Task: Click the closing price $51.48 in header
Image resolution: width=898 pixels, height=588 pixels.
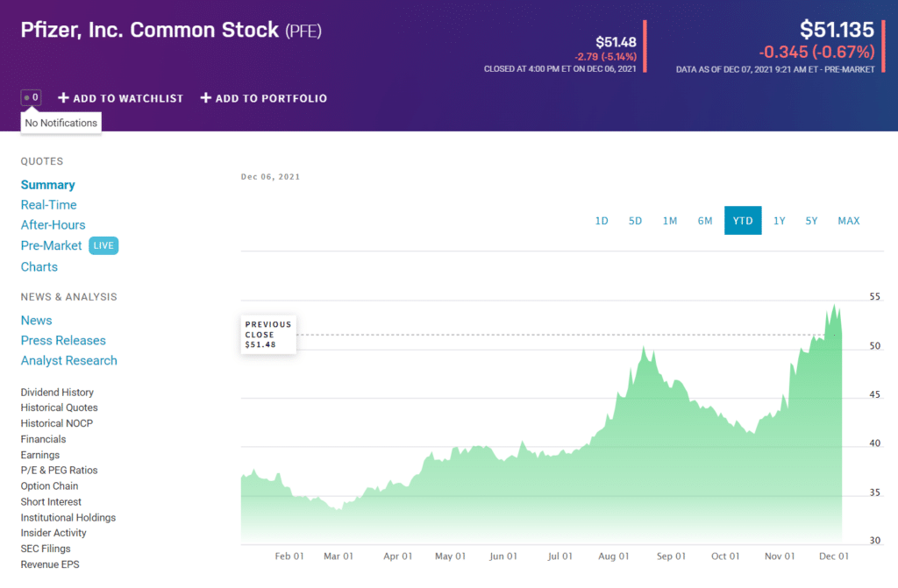Action: point(616,42)
